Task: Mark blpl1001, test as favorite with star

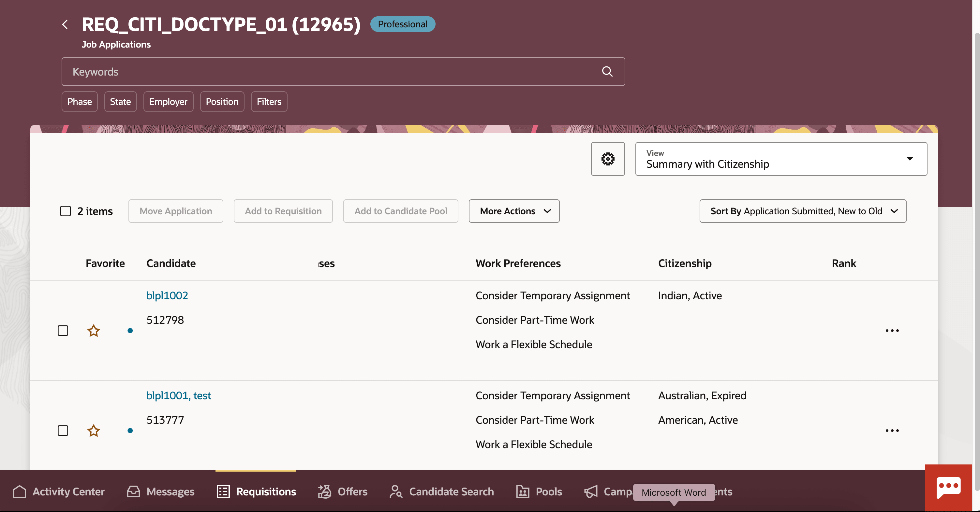Action: click(x=94, y=431)
